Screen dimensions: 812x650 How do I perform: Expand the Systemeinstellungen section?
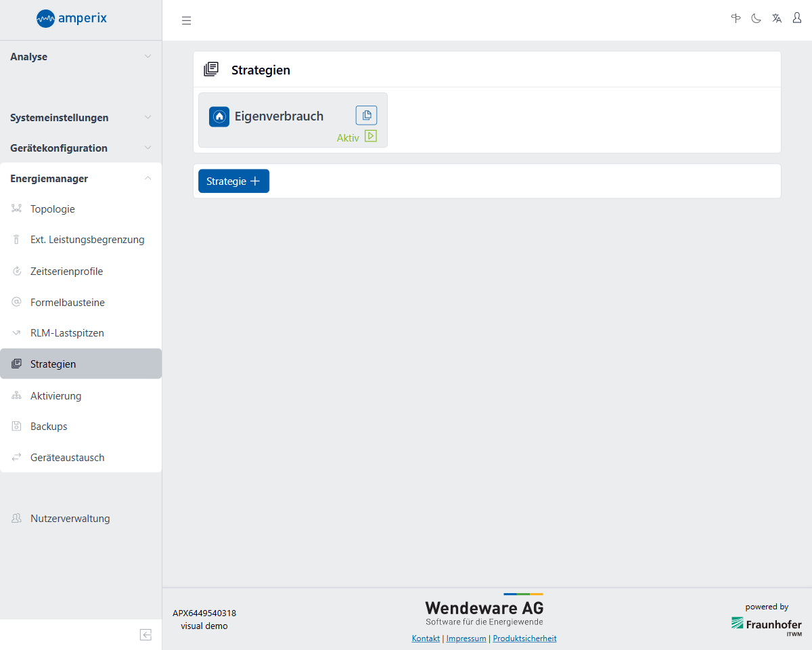coord(81,118)
